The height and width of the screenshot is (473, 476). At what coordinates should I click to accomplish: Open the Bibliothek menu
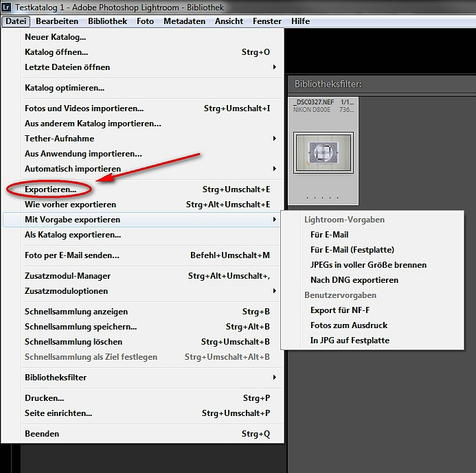click(107, 21)
